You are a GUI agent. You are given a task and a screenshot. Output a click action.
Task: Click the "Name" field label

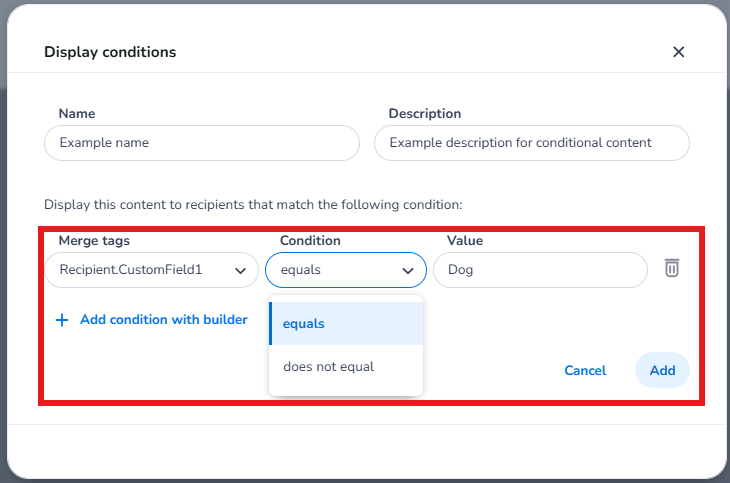click(x=77, y=114)
